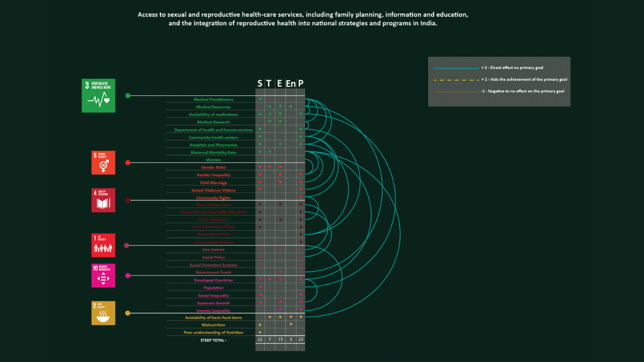Click the Comprehensive Sexuality Education label
The width and height of the screenshot is (644, 362).
(214, 212)
